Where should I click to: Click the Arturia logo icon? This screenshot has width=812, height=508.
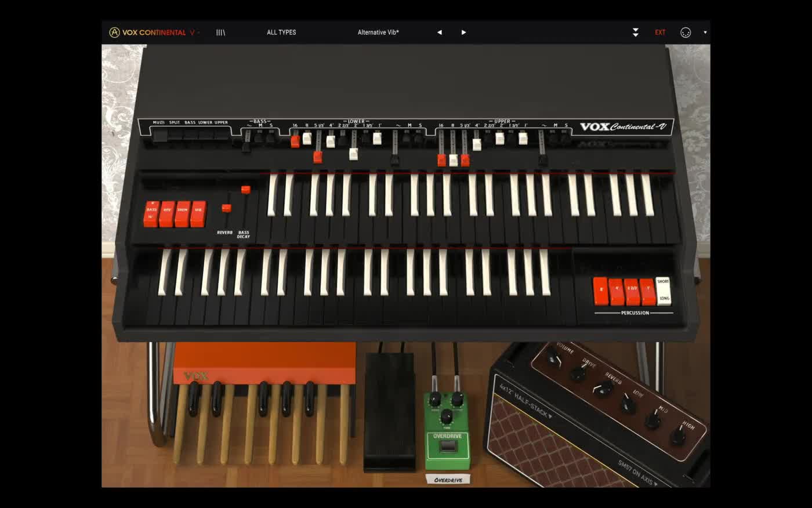pos(114,32)
